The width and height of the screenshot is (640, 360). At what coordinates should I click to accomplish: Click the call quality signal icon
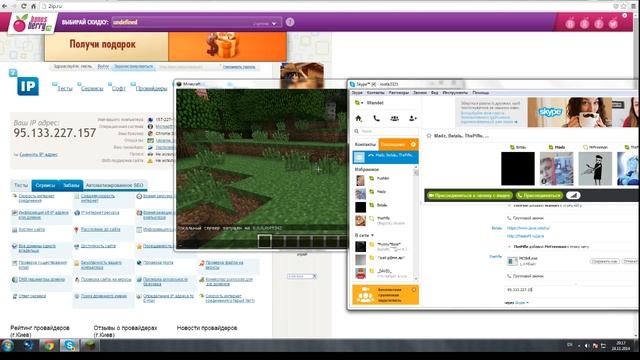click(573, 196)
